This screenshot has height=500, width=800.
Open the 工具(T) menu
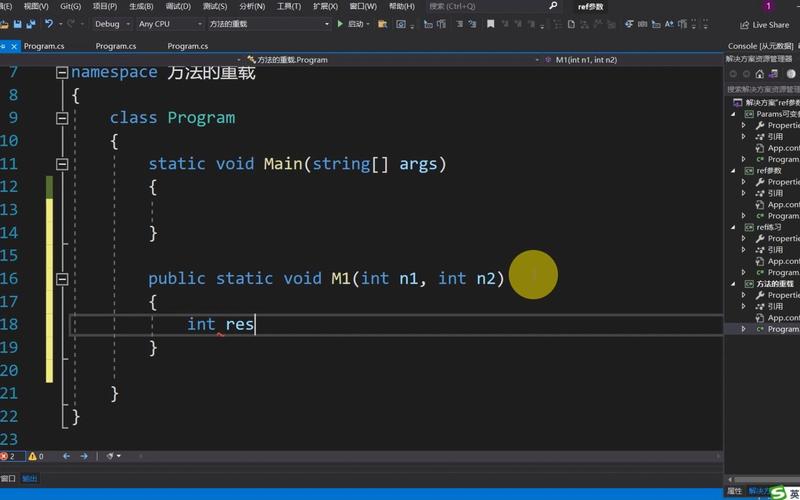pyautogui.click(x=288, y=6)
